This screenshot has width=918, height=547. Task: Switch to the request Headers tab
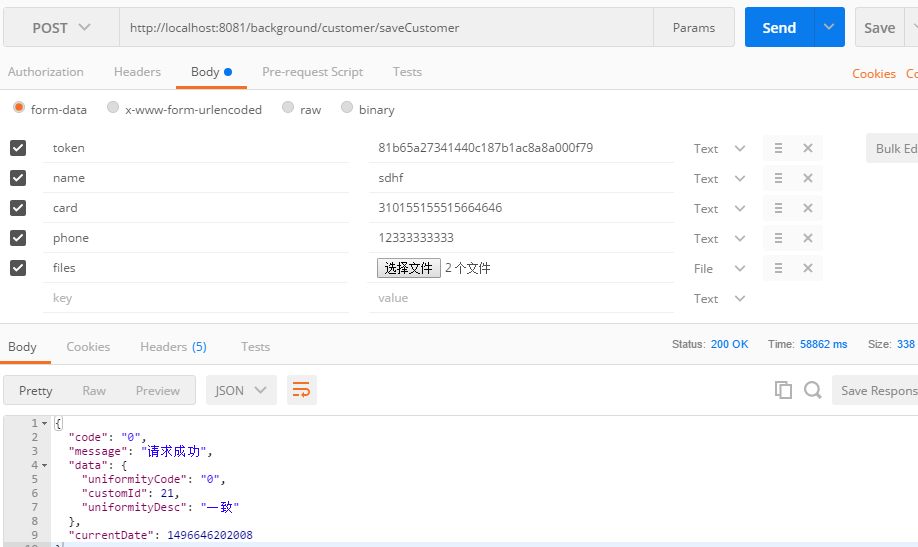(x=137, y=72)
